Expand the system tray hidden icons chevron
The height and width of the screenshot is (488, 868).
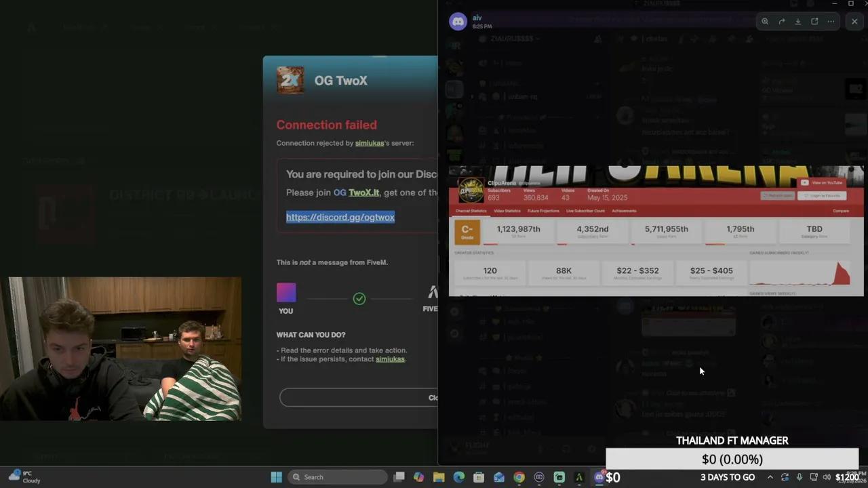[x=770, y=477]
